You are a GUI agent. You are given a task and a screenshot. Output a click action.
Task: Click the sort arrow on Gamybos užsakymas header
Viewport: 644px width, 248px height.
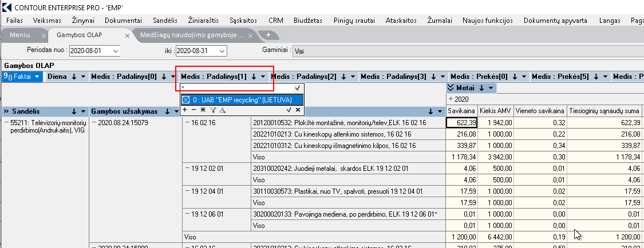167,111
